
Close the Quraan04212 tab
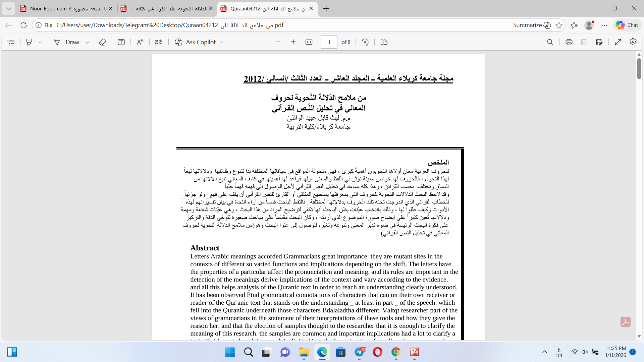click(311, 9)
